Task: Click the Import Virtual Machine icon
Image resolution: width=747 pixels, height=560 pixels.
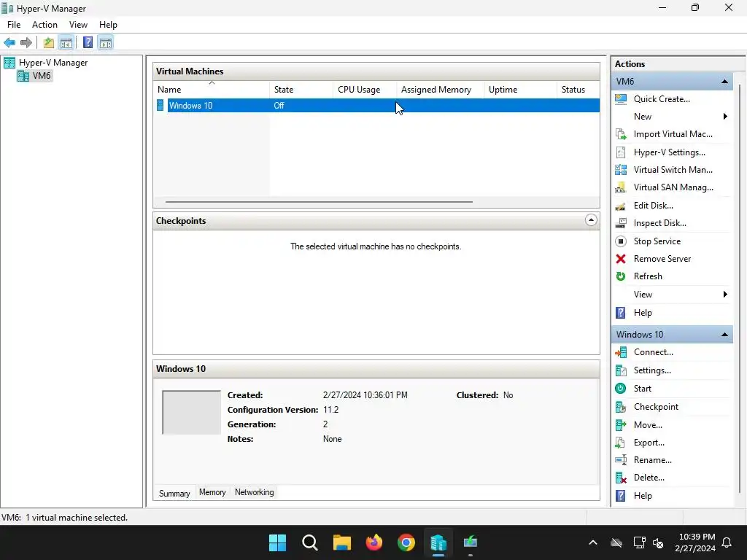Action: click(x=621, y=134)
